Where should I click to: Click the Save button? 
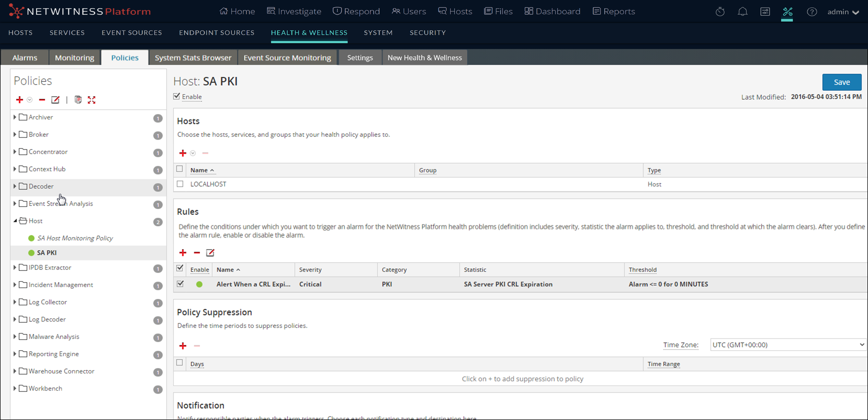pyautogui.click(x=841, y=82)
